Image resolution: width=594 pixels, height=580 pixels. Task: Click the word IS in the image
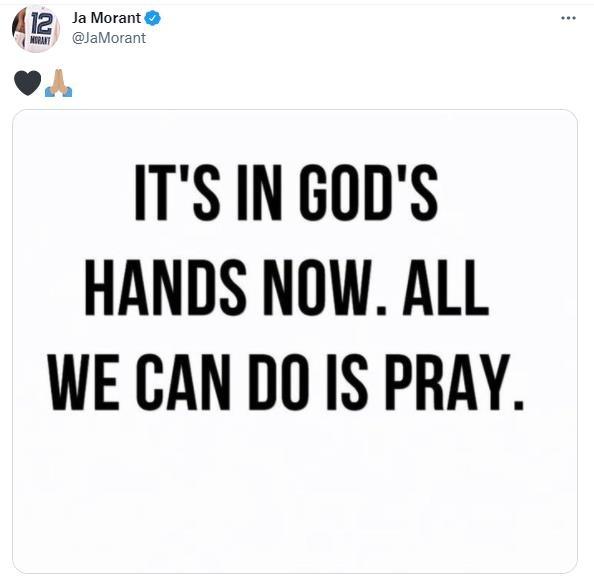point(347,383)
